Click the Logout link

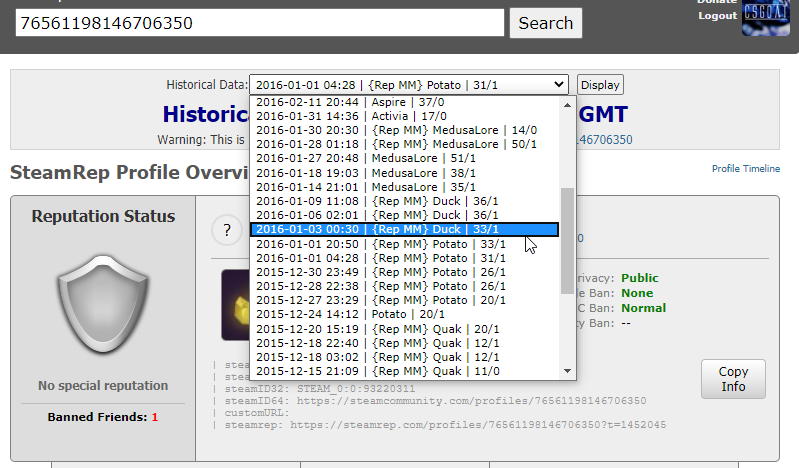pos(717,16)
